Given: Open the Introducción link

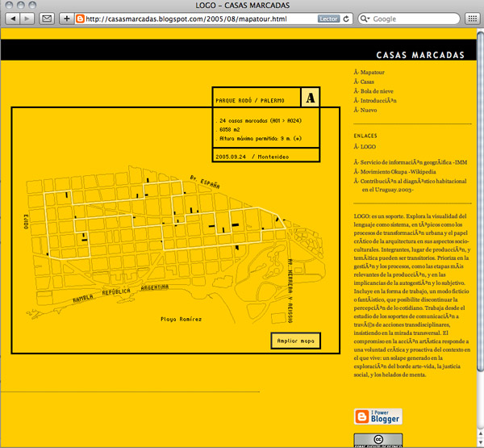Looking at the screenshot, I should point(378,101).
